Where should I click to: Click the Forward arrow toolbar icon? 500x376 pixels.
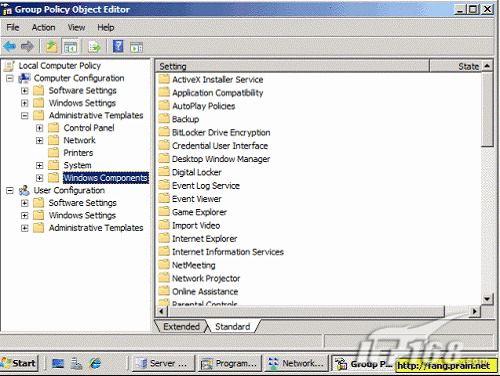(x=27, y=46)
